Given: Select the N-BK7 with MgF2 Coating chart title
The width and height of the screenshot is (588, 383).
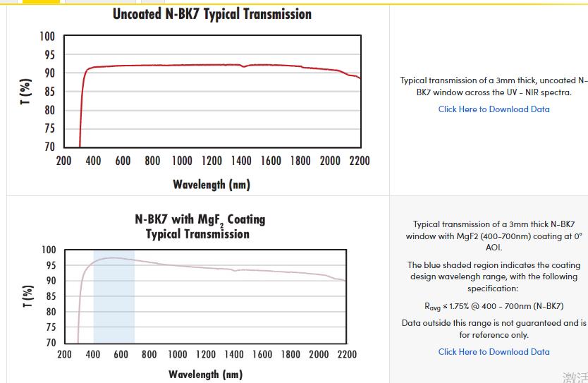Looking at the screenshot, I should tap(200, 226).
